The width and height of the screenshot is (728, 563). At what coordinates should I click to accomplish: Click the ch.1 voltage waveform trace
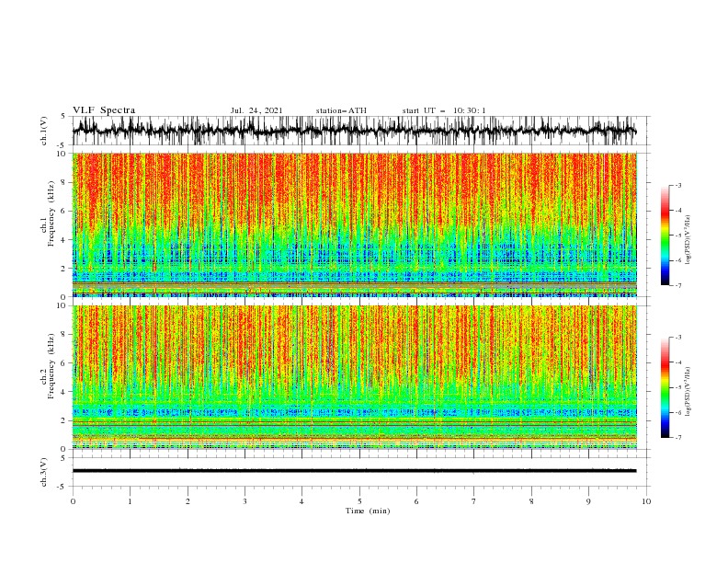[x=354, y=131]
